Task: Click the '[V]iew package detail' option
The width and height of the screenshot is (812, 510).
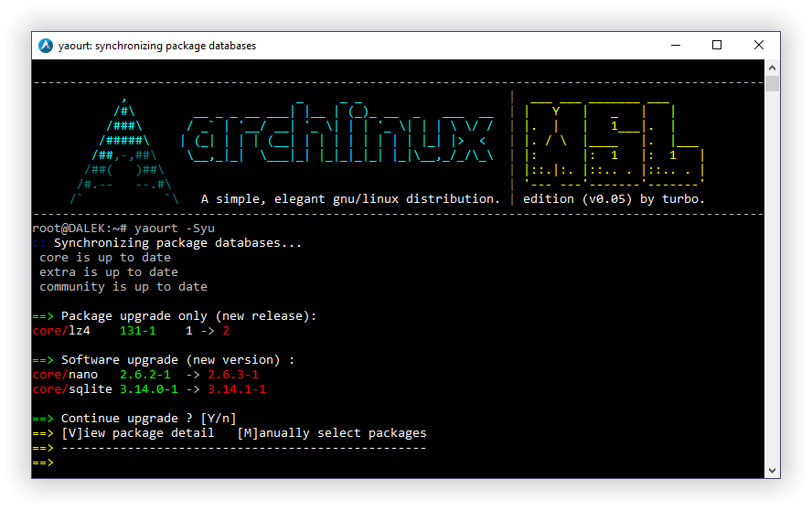Action: pos(138,433)
